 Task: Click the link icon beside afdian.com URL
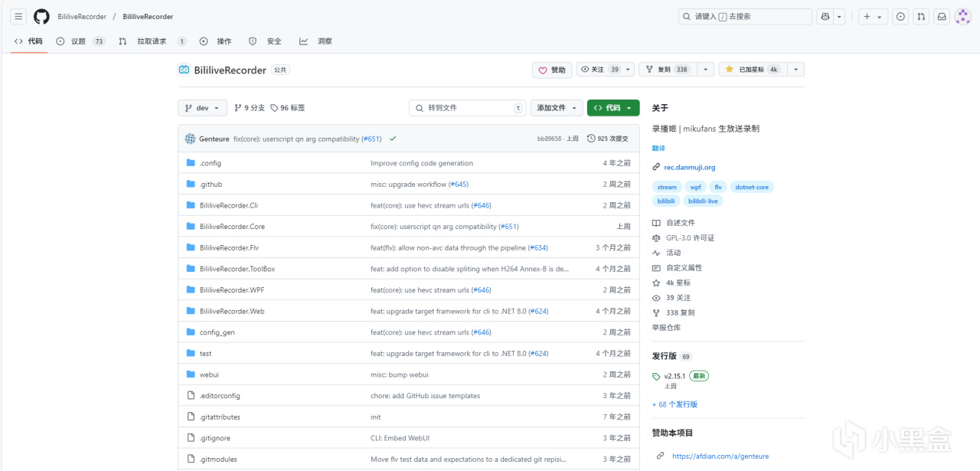coord(661,456)
